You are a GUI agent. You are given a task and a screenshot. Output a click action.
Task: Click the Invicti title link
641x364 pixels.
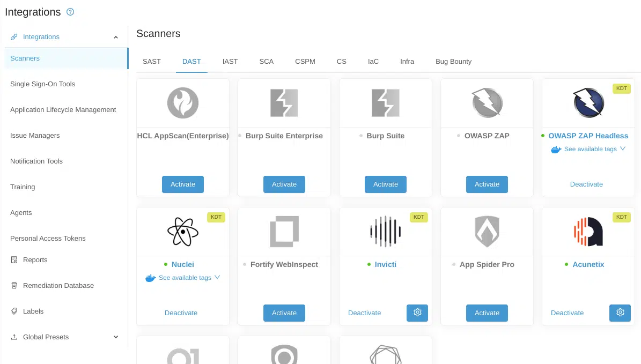point(386,264)
